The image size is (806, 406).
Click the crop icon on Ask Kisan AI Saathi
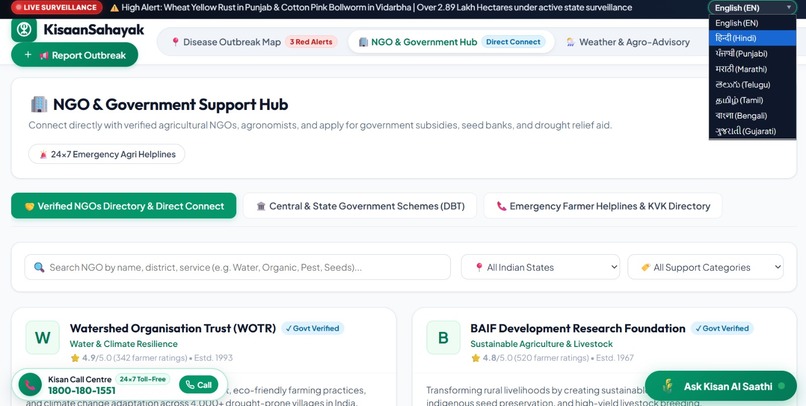click(668, 386)
